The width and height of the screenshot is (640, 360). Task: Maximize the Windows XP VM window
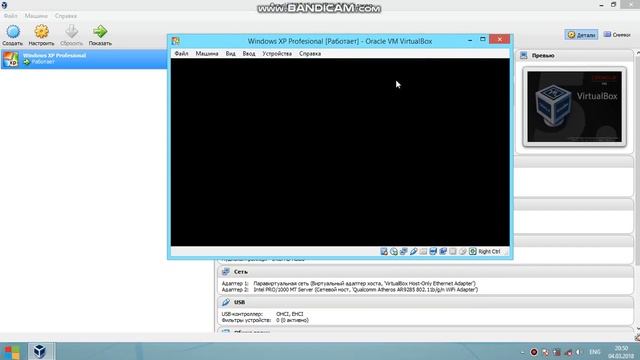(482, 39)
